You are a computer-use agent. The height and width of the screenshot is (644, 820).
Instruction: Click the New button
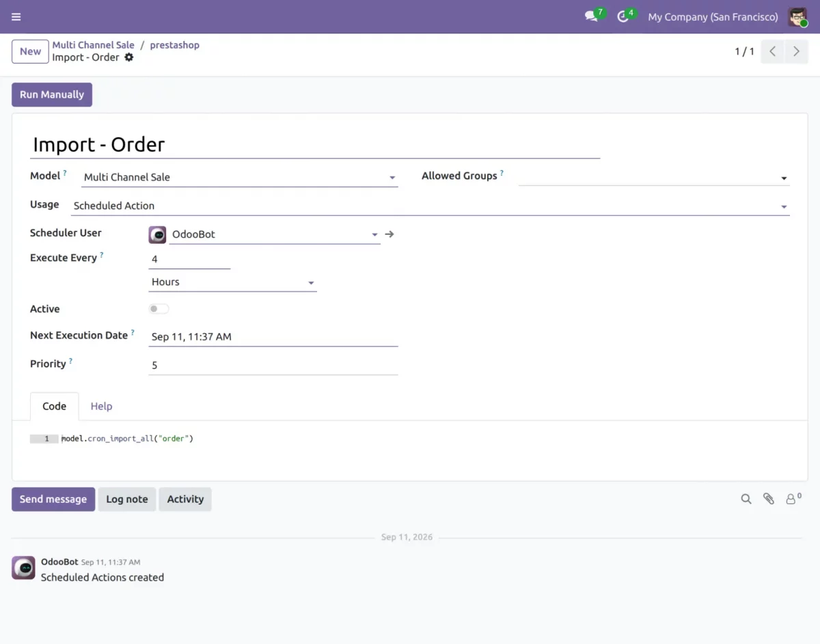(30, 51)
